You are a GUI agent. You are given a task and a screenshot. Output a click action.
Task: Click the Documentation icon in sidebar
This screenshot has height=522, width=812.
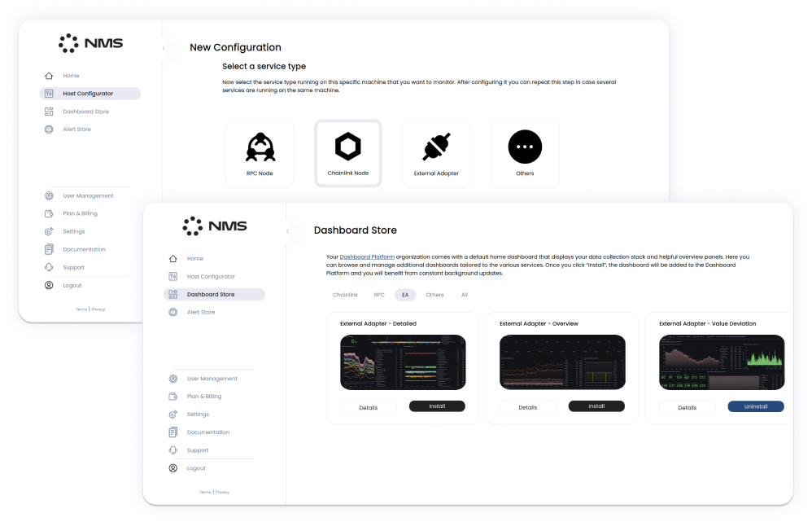tap(172, 432)
